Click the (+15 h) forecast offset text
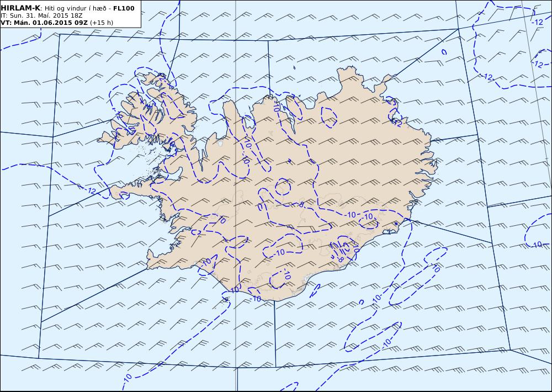The width and height of the screenshot is (552, 392). coord(102,23)
